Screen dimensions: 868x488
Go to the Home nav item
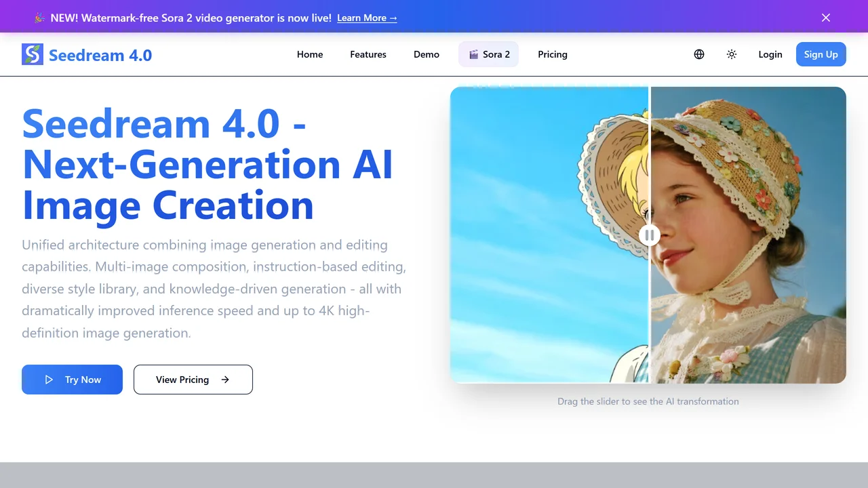click(x=310, y=54)
